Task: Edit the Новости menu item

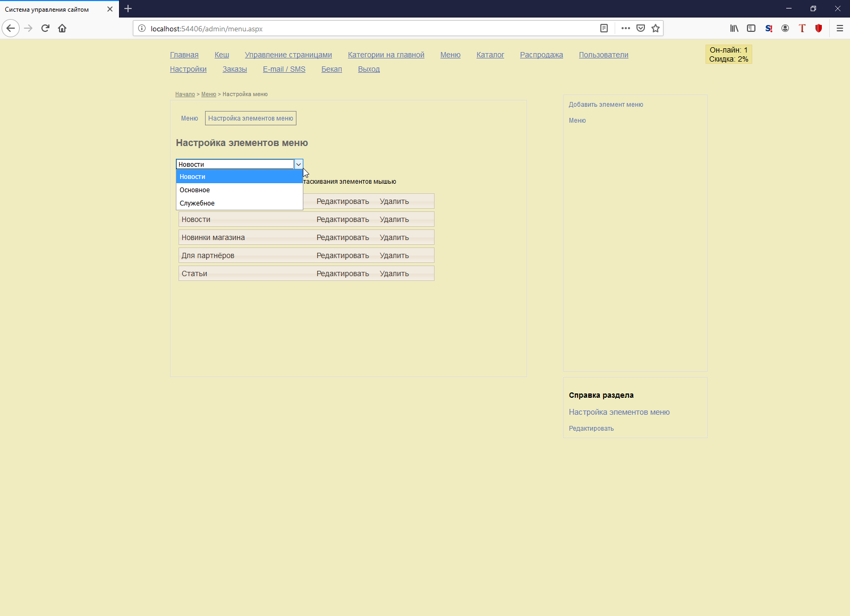Action: [343, 219]
